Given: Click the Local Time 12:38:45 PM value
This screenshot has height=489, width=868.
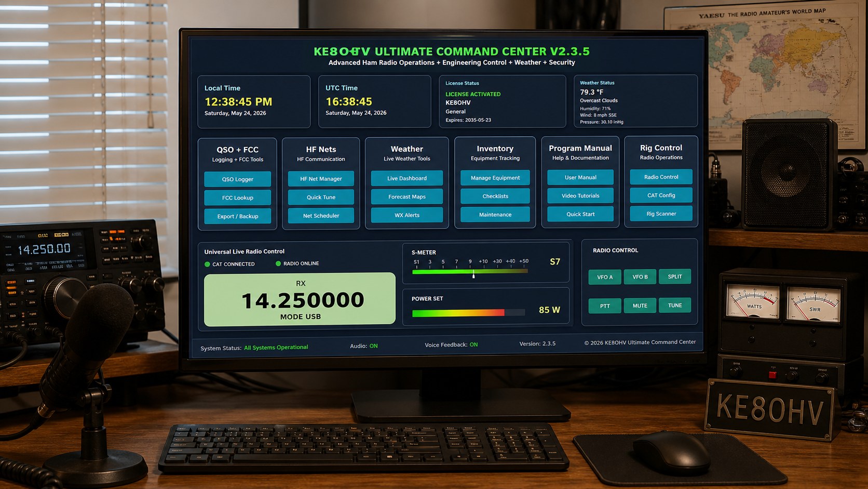Looking at the screenshot, I should 238,102.
